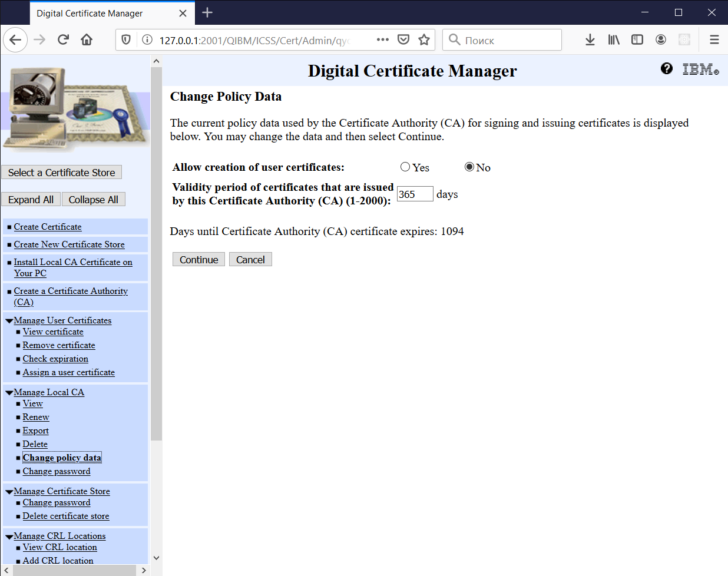Image resolution: width=728 pixels, height=576 pixels.
Task: Click the address bar URL
Action: (254, 40)
